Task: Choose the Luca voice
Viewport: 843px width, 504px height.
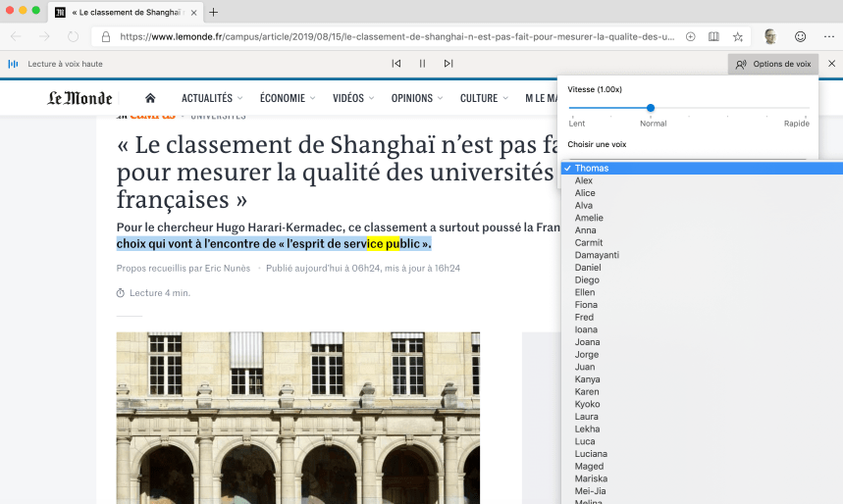Action: [702, 441]
